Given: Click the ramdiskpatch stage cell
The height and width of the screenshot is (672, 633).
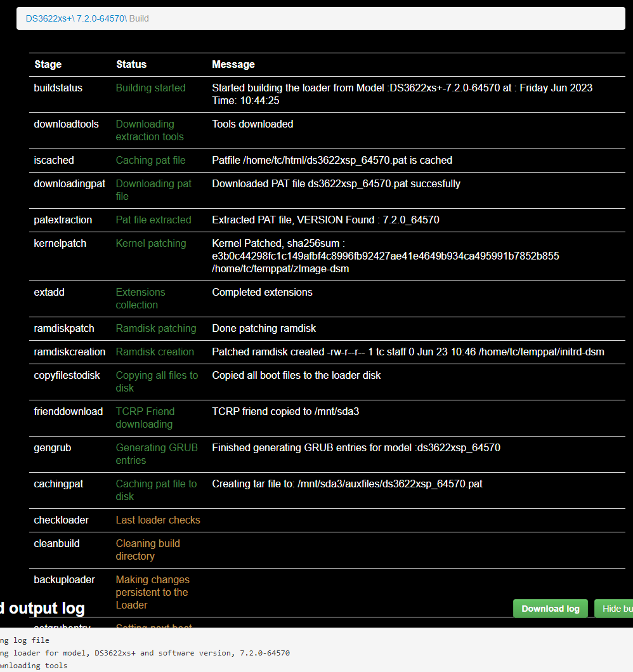Looking at the screenshot, I should tap(64, 328).
